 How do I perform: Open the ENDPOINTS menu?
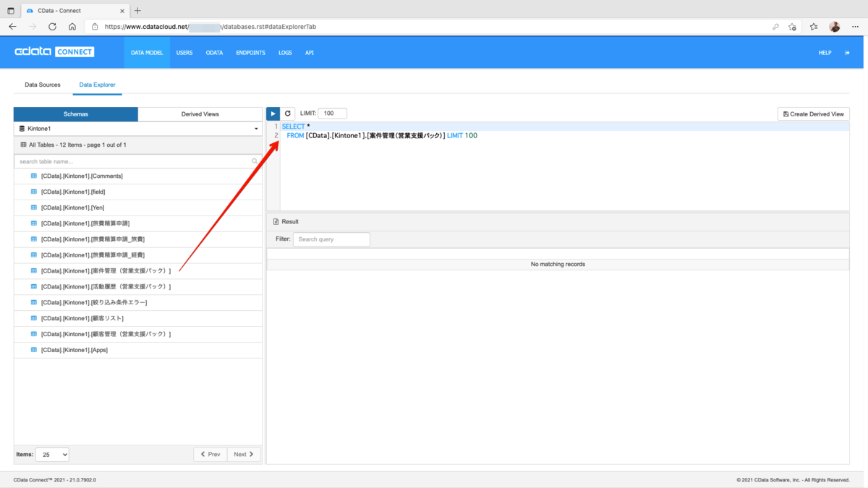pyautogui.click(x=250, y=53)
